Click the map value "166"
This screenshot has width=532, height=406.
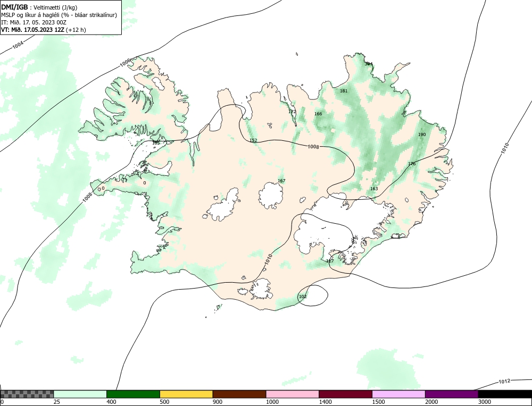[318, 114]
